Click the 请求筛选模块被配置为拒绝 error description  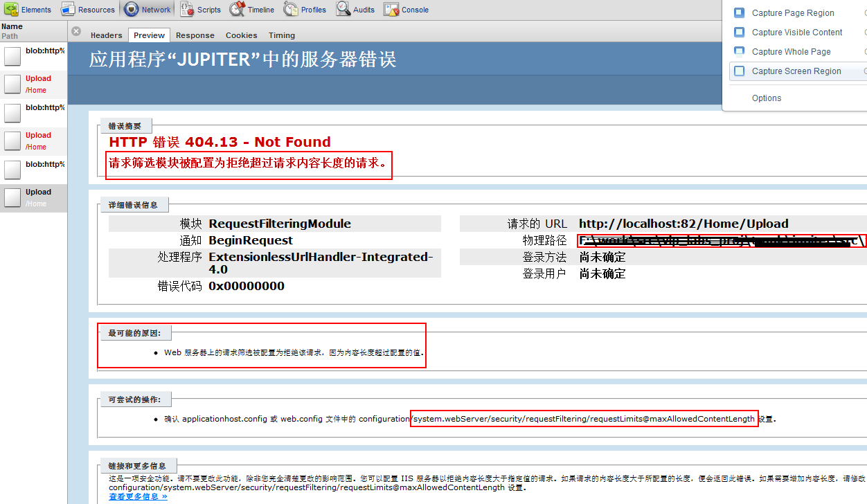click(x=249, y=165)
